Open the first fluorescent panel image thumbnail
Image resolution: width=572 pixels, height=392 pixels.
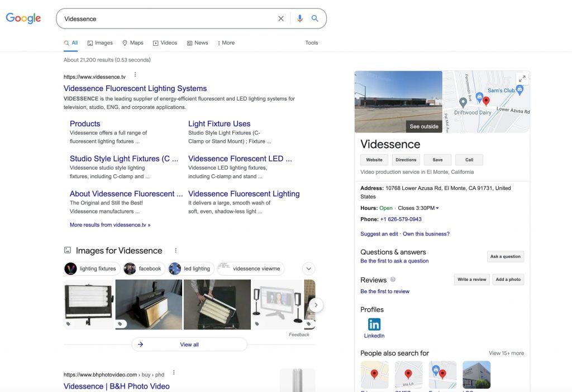point(89,304)
